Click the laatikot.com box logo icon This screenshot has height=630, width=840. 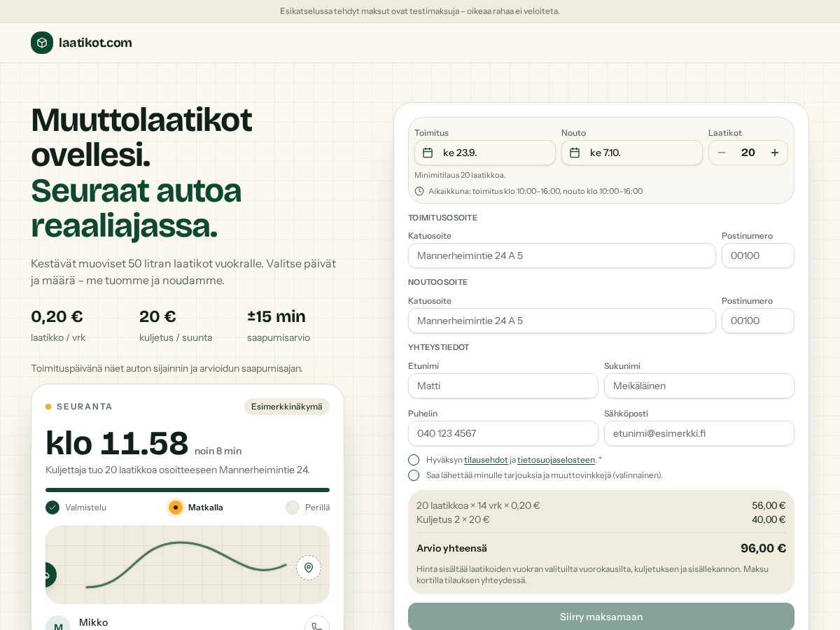pos(42,43)
